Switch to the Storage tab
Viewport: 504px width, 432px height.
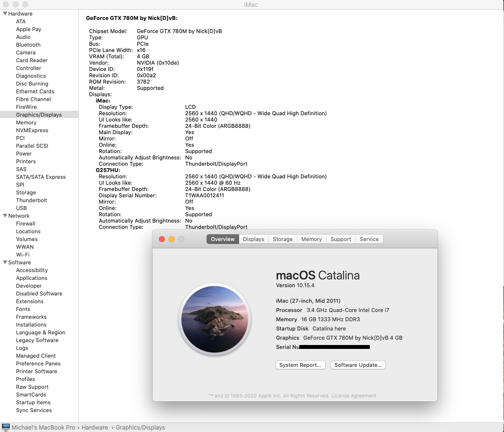[x=282, y=239]
